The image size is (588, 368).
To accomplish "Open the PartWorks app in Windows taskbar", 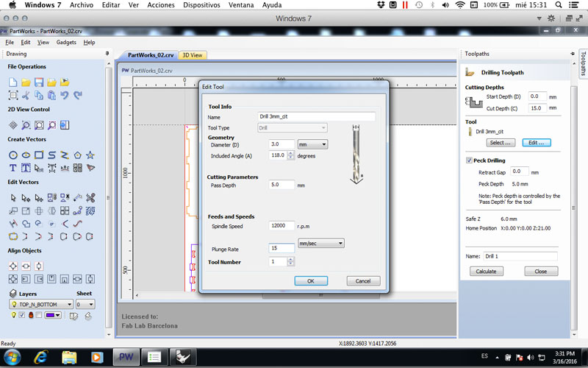I will tap(126, 357).
